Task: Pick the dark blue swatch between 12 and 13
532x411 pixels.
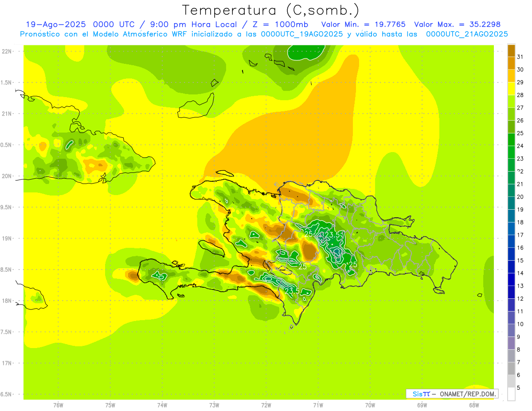Action: 511,292
